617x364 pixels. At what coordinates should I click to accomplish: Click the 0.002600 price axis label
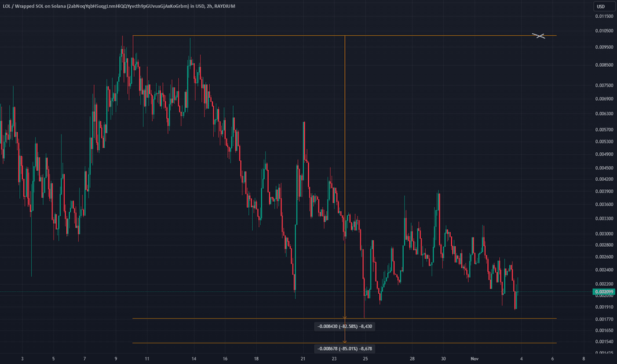click(x=604, y=257)
